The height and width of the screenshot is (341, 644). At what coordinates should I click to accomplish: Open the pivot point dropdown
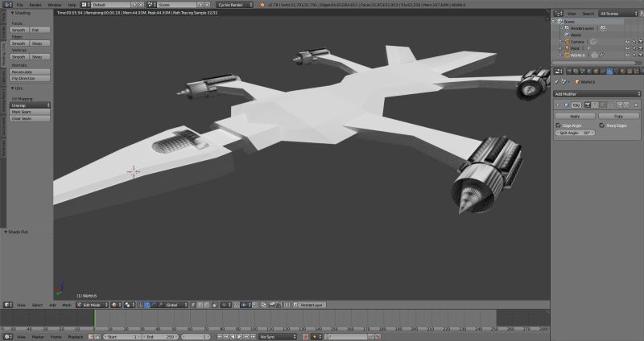click(x=129, y=306)
